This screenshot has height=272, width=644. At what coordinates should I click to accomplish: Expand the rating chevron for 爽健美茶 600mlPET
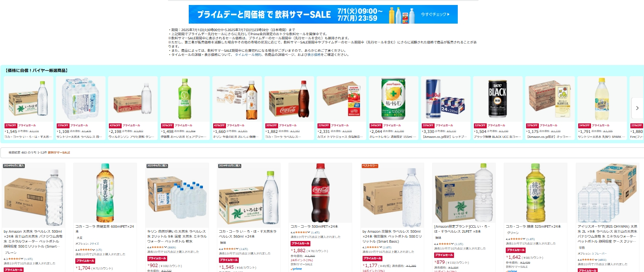(x=94, y=250)
